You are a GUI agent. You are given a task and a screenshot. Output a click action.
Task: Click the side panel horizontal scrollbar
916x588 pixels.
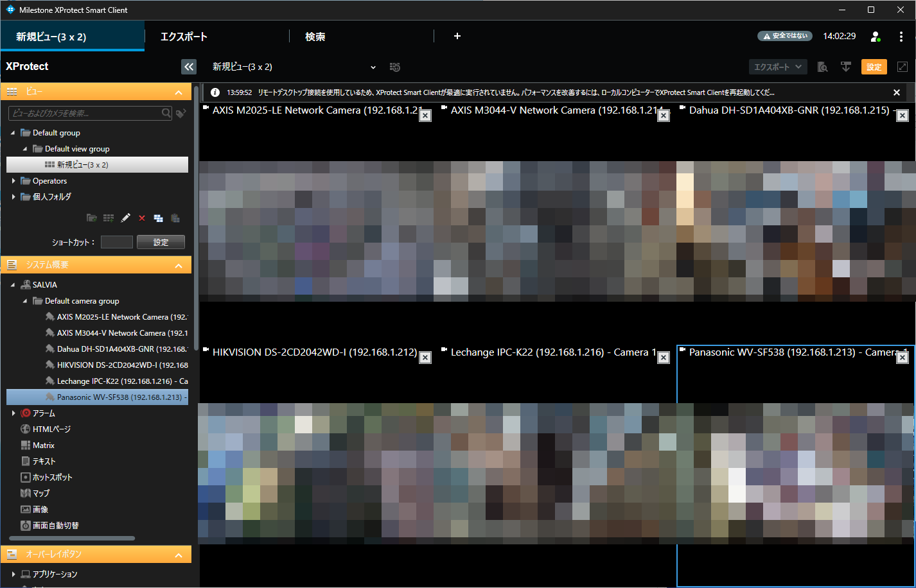pyautogui.click(x=72, y=539)
